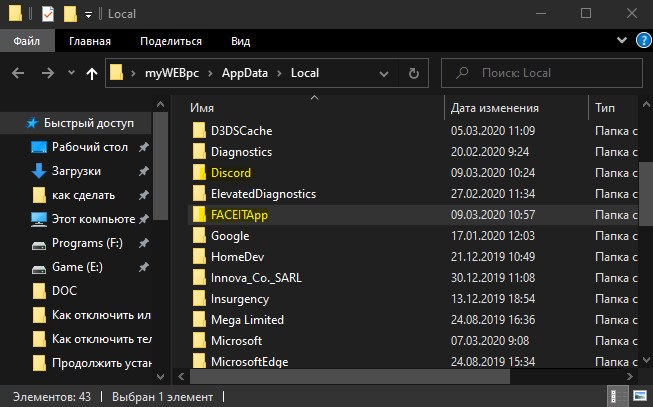
Task: Open the как сделать sidebar folder
Action: [x=83, y=195]
